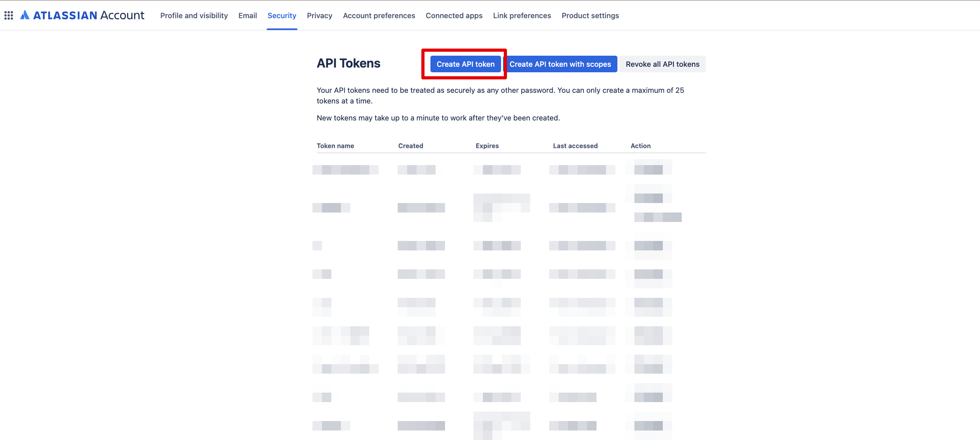Open the Profile and visibility tab

194,15
